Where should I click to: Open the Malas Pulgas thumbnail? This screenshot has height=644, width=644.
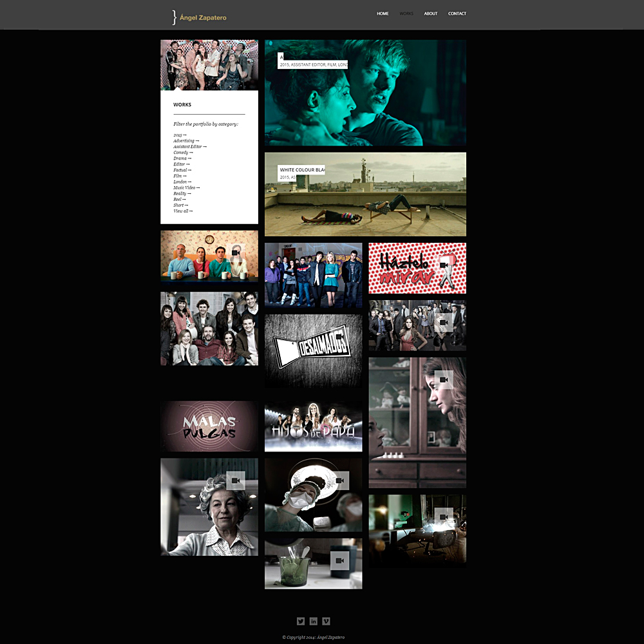coord(209,426)
